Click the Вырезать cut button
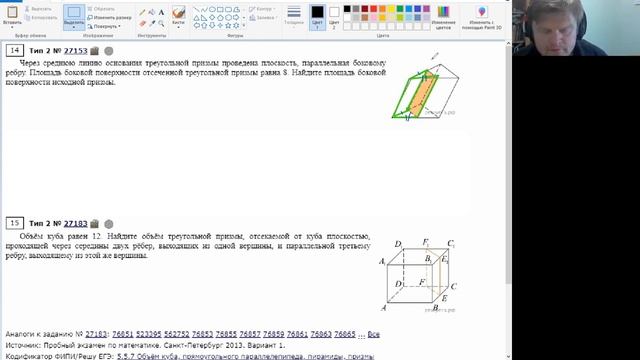 tap(38, 9)
